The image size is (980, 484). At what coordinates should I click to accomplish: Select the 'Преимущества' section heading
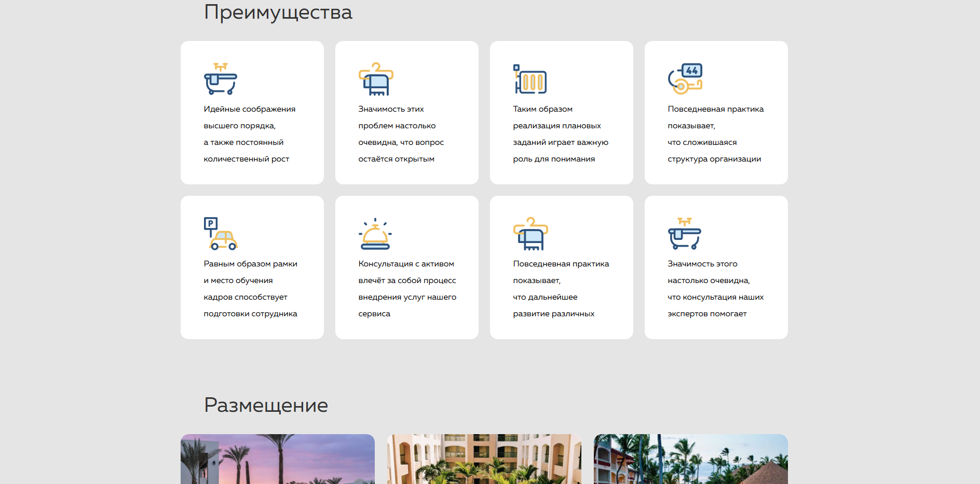click(279, 12)
